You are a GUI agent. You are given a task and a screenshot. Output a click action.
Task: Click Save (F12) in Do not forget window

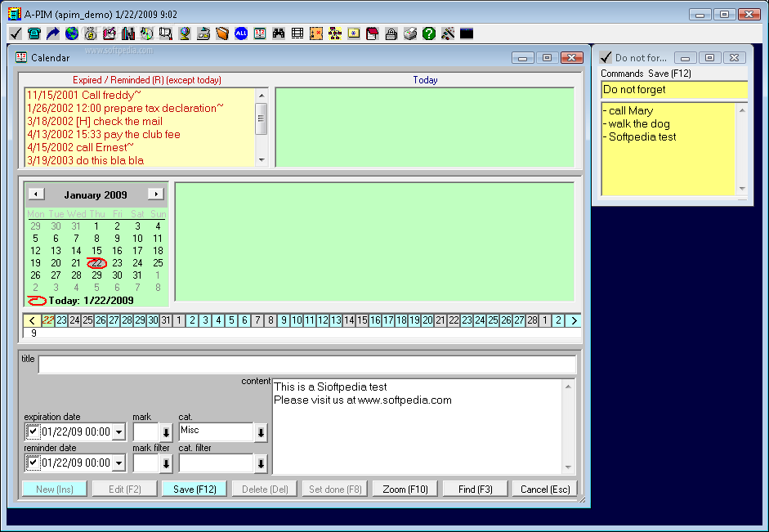tap(669, 74)
